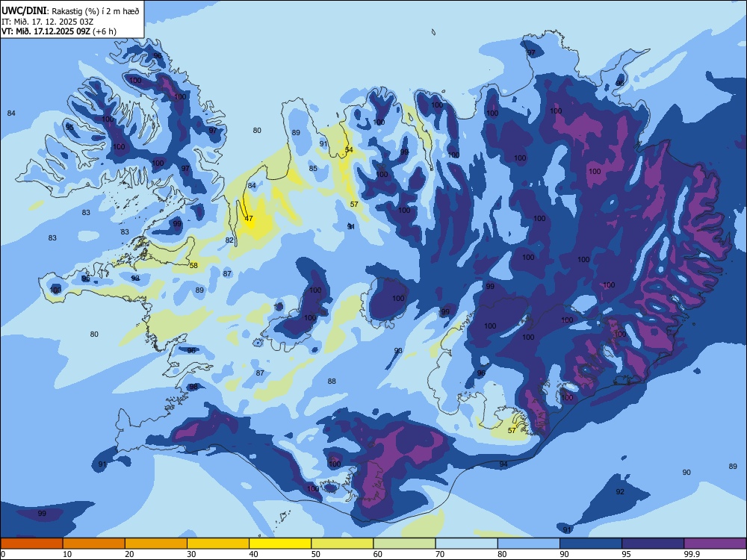Click the pale blue 70–80 legend band
747x560 pixels.
466,544
